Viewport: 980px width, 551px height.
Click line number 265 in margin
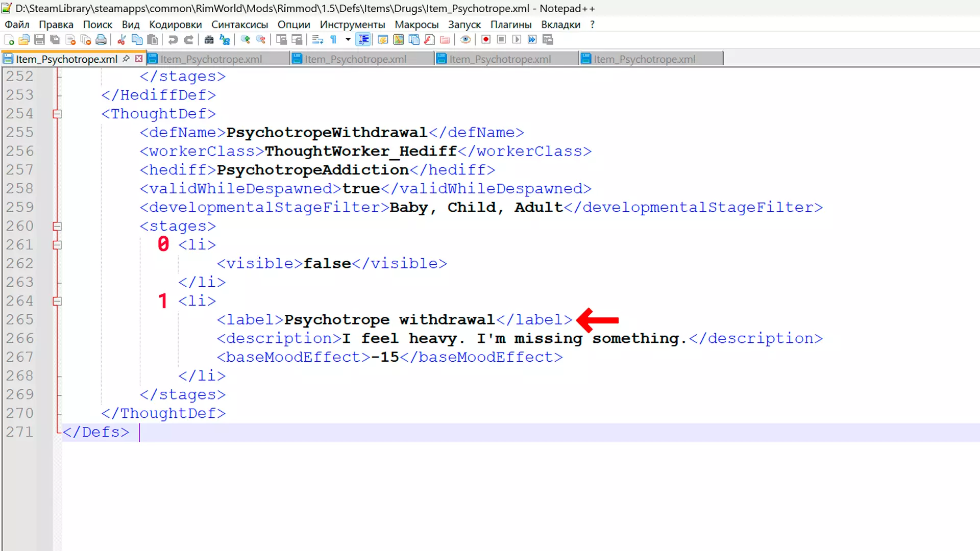coord(20,320)
